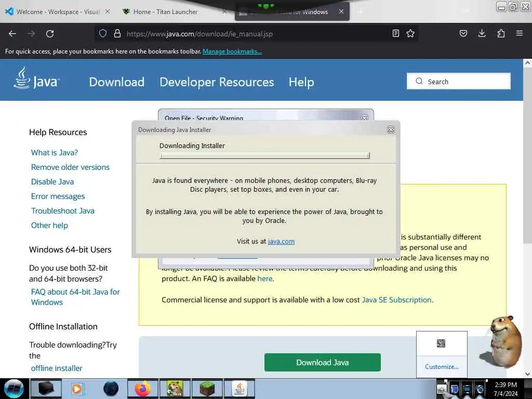Open the Download menu on Java site
The image size is (532, 399).
coord(117,82)
